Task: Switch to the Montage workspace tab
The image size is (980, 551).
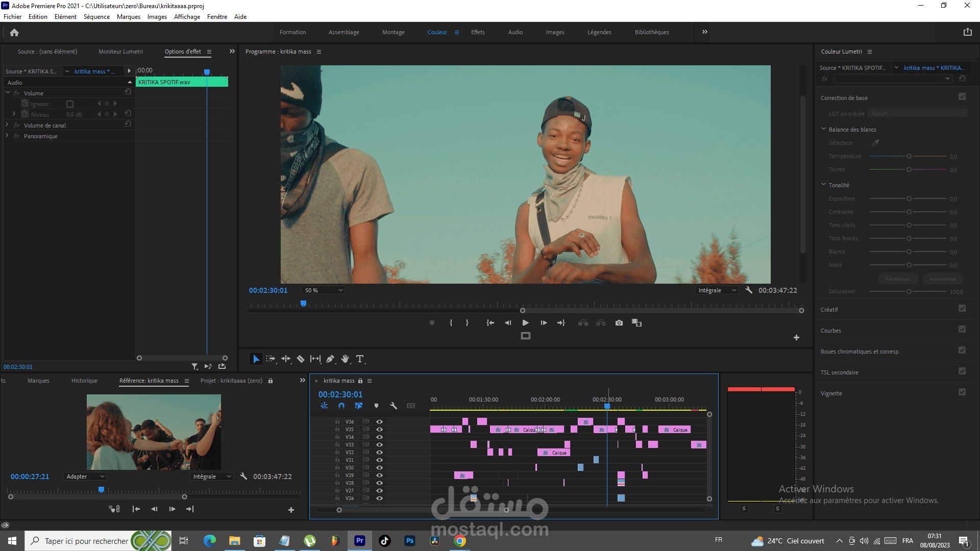Action: pyautogui.click(x=393, y=32)
